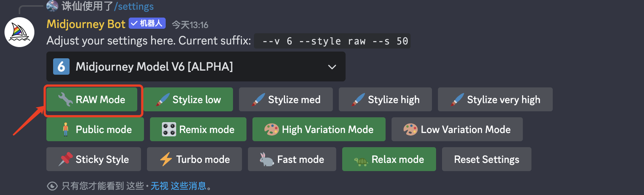Click the small avatar of the replied user
This screenshot has width=644, height=195.
tap(52, 6)
